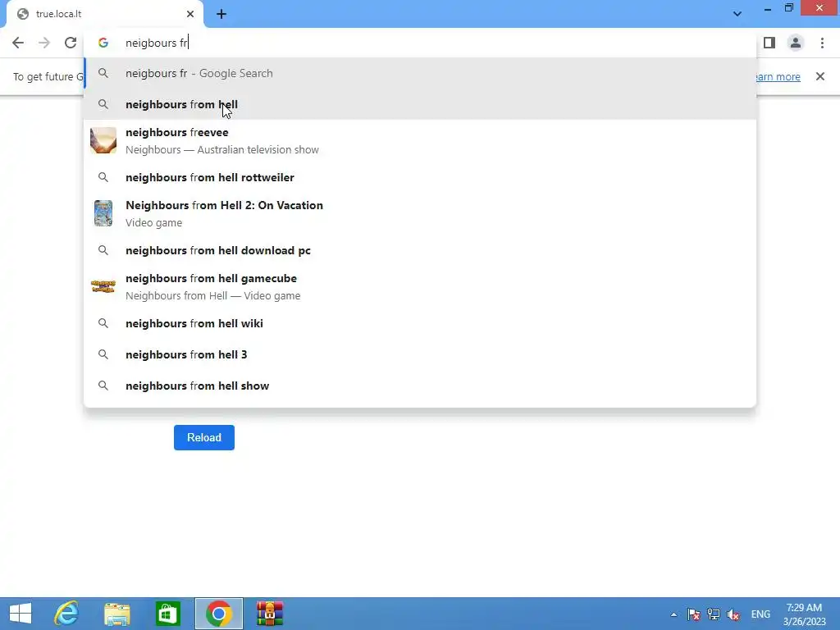Open the profile avatar icon
The width and height of the screenshot is (840, 630).
pyautogui.click(x=796, y=43)
